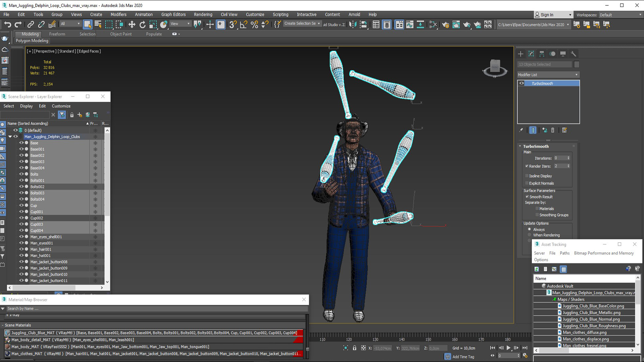This screenshot has height=362, width=644.
Task: Click the object color swatch beside selection name
Action: (x=577, y=64)
